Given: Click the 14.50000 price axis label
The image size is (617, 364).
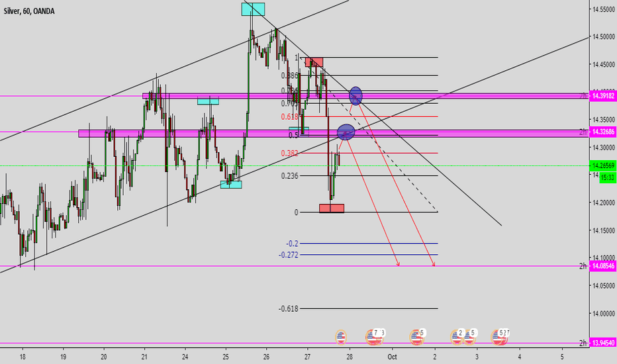Looking at the screenshot, I should click(x=604, y=36).
